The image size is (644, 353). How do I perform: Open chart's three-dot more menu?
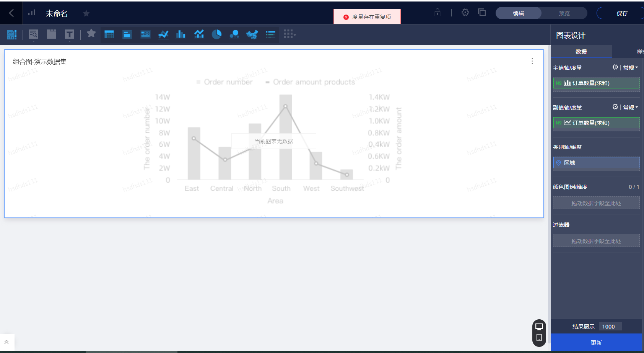coord(532,61)
